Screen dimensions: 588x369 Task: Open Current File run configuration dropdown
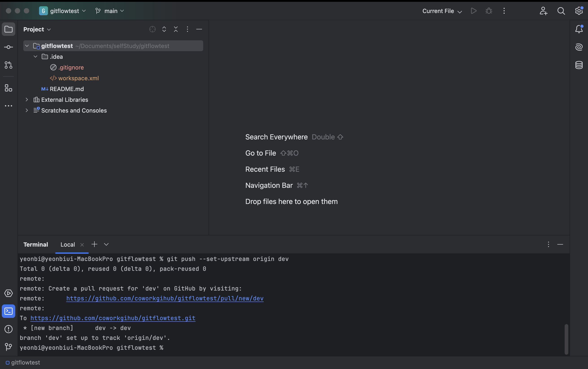(x=442, y=11)
